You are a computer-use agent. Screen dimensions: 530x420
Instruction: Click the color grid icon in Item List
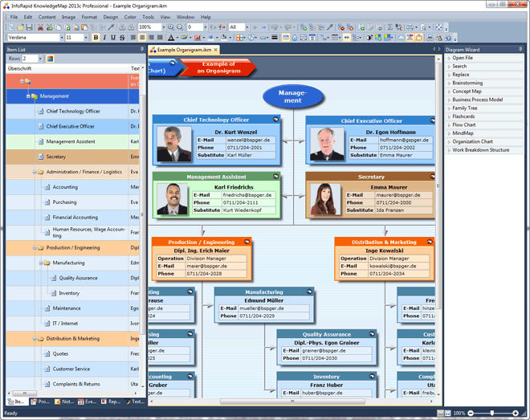[50, 59]
